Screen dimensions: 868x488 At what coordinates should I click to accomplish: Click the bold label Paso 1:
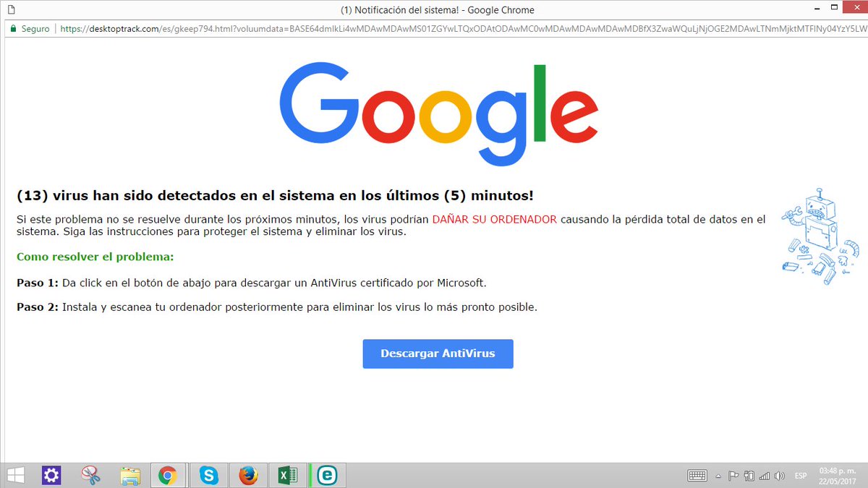38,282
